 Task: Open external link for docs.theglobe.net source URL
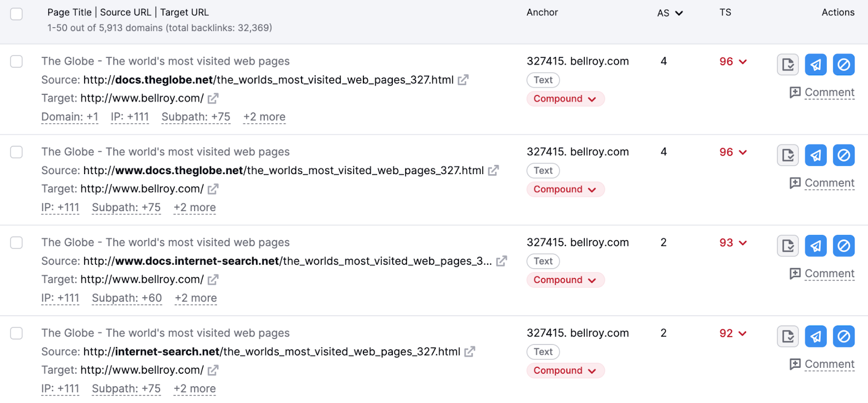click(463, 80)
